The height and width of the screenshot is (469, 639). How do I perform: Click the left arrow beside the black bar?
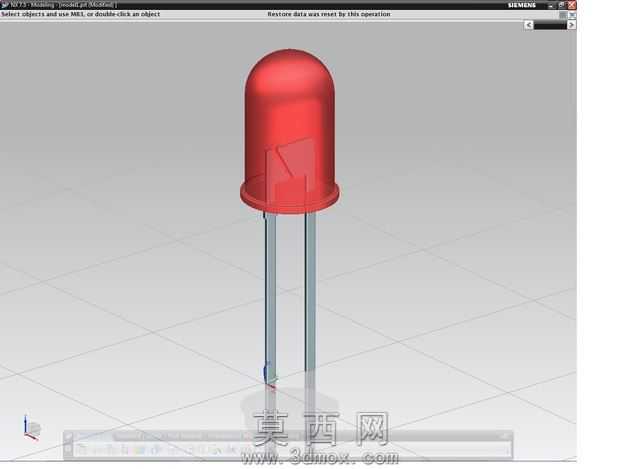[x=528, y=25]
